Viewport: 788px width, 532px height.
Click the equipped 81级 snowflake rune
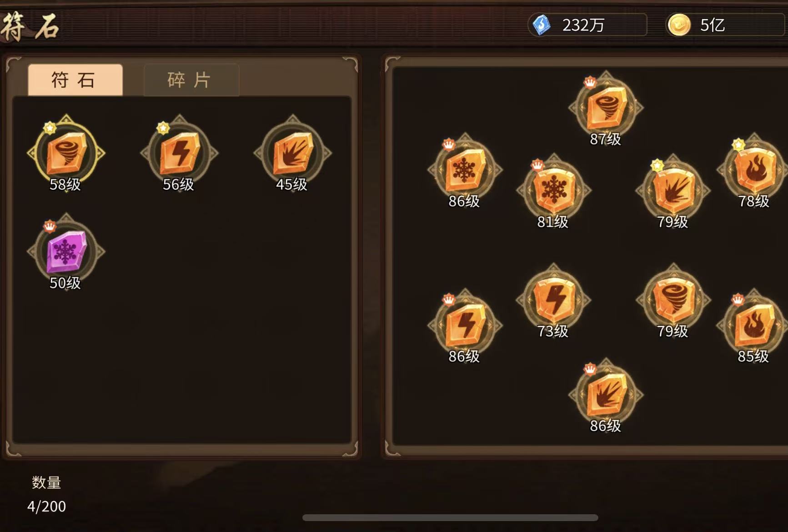coord(554,191)
